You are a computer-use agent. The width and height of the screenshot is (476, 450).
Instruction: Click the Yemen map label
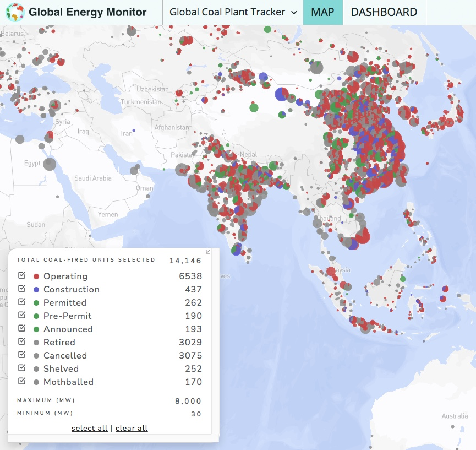[108, 214]
